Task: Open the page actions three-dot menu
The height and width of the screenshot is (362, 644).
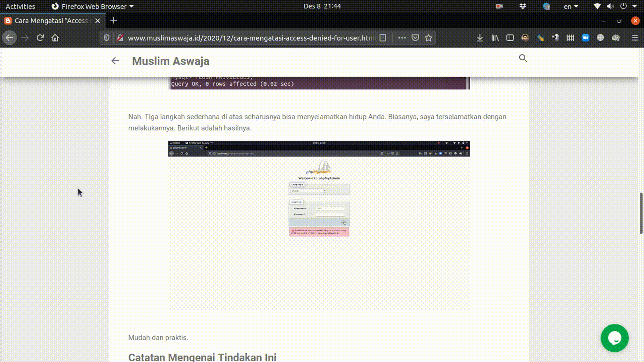Action: tap(402, 38)
